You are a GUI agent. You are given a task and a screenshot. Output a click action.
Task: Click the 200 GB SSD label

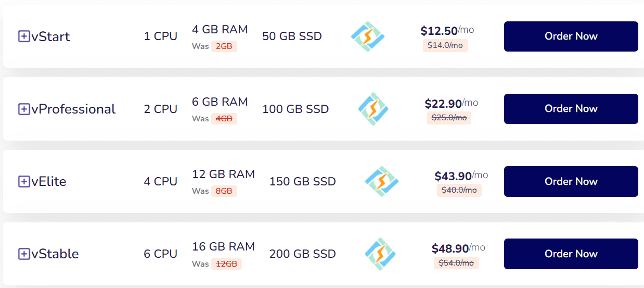click(302, 254)
